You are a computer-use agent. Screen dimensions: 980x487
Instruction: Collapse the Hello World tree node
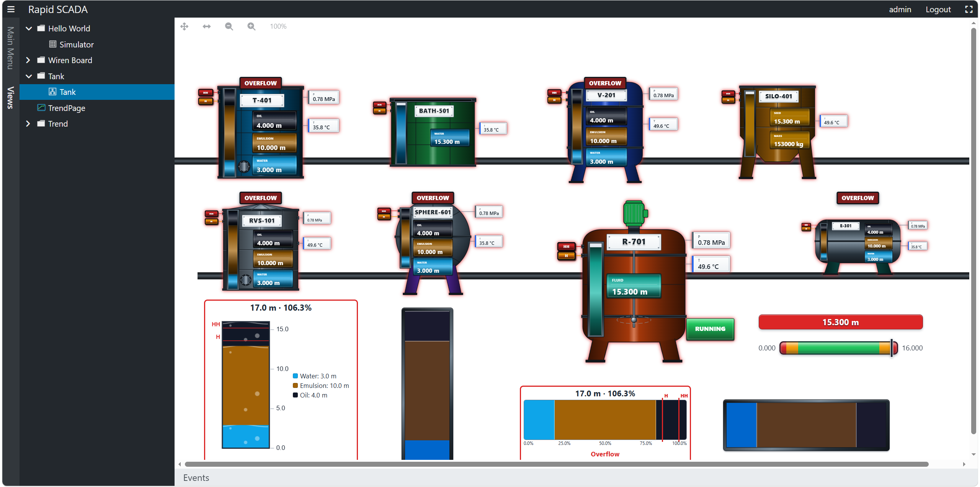[x=29, y=28]
